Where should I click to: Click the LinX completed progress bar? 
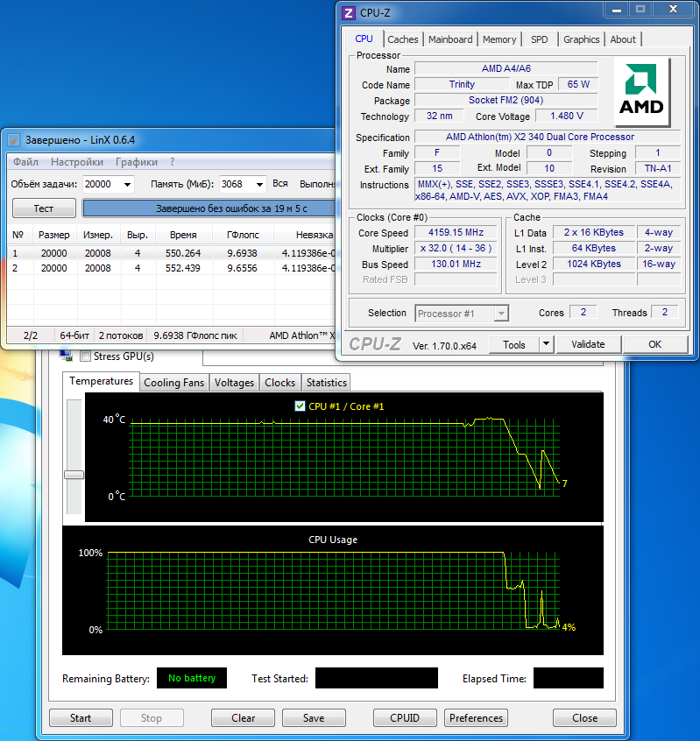pos(209,208)
